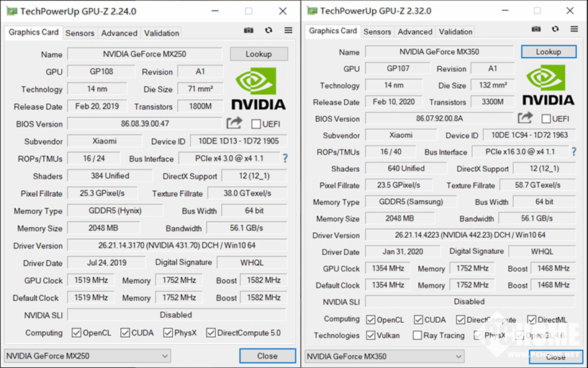Switch to Advanced tab in GPU-Z 2.24.0
Viewport: 588px width, 368px height.
coord(119,33)
